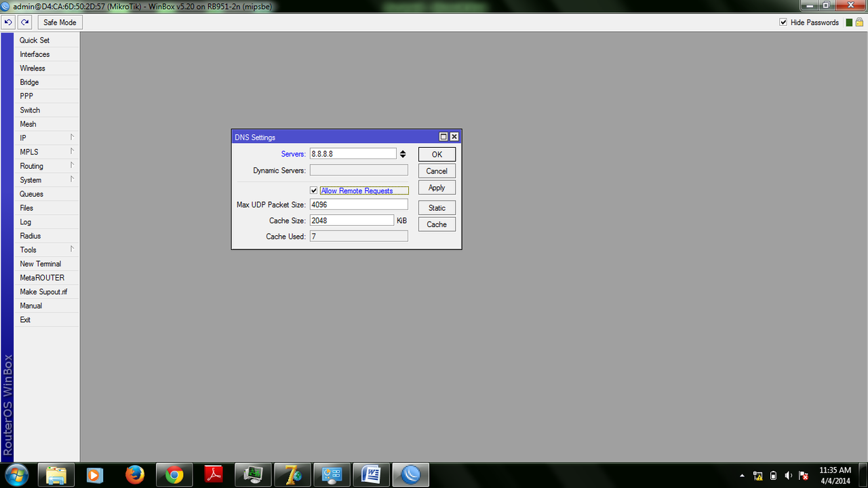Viewport: 868px width, 488px height.
Task: Open Queues from the sidebar
Action: [x=47, y=194]
